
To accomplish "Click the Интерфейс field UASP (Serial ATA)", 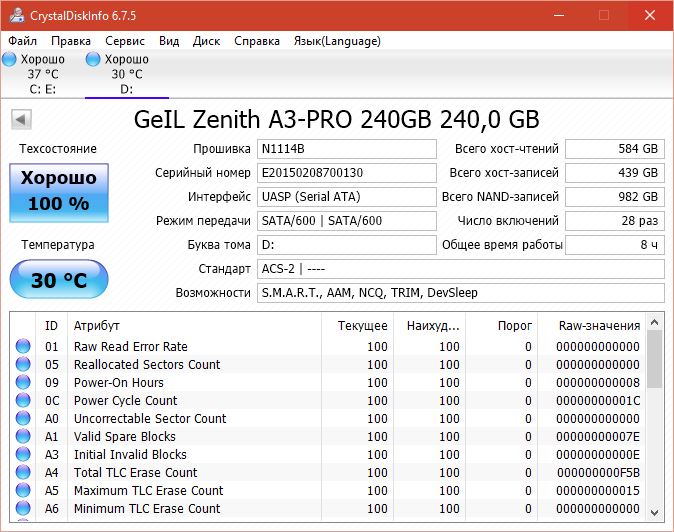I will tap(346, 197).
